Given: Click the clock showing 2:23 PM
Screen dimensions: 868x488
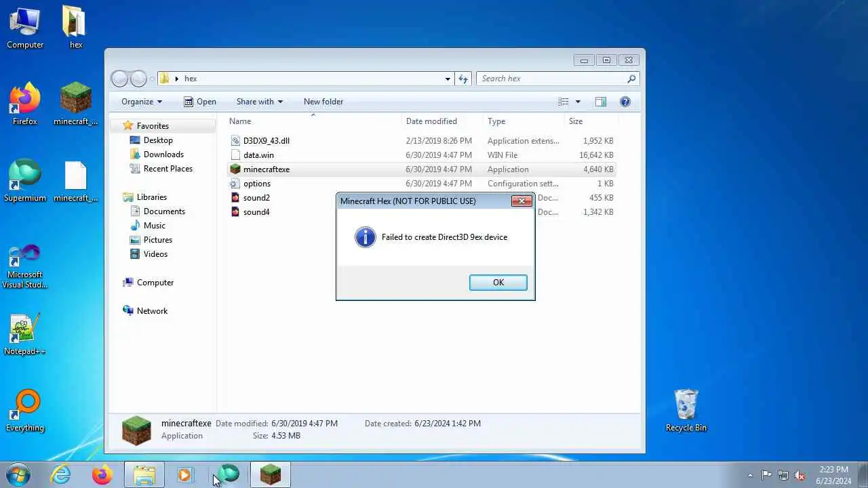Looking at the screenshot, I should coord(833,475).
